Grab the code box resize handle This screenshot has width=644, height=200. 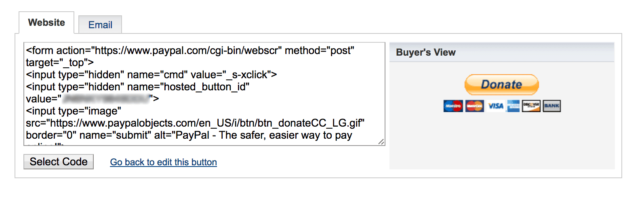[x=381, y=142]
